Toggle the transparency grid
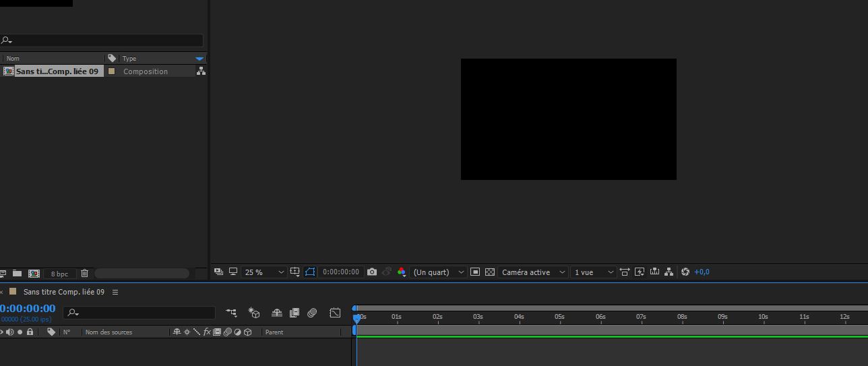The image size is (868, 366). (490, 272)
